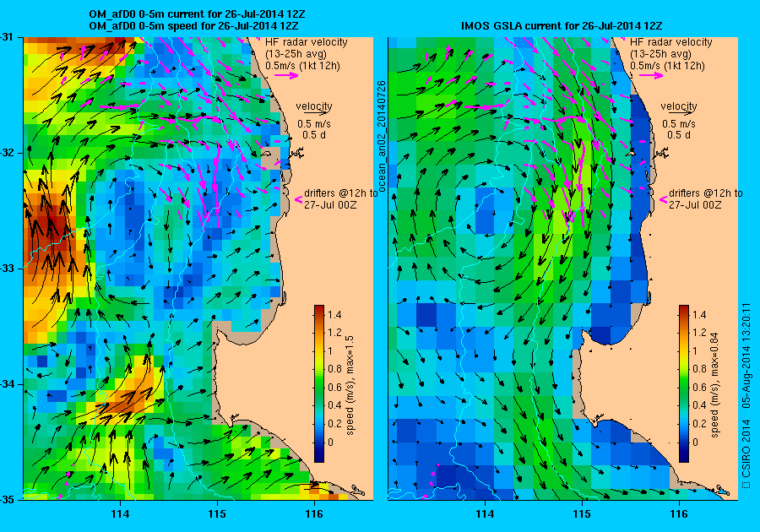Click longitude label 115 under right map
The width and height of the screenshot is (760, 532).
582,514
